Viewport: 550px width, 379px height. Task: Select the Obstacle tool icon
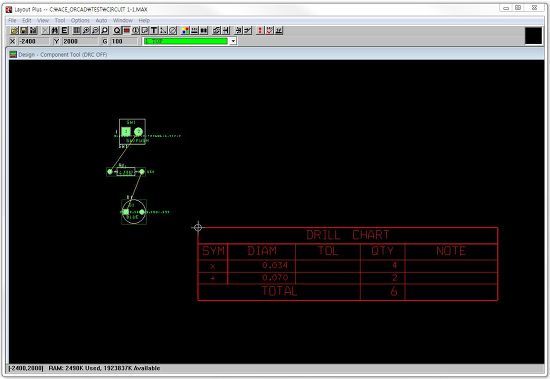click(x=145, y=31)
